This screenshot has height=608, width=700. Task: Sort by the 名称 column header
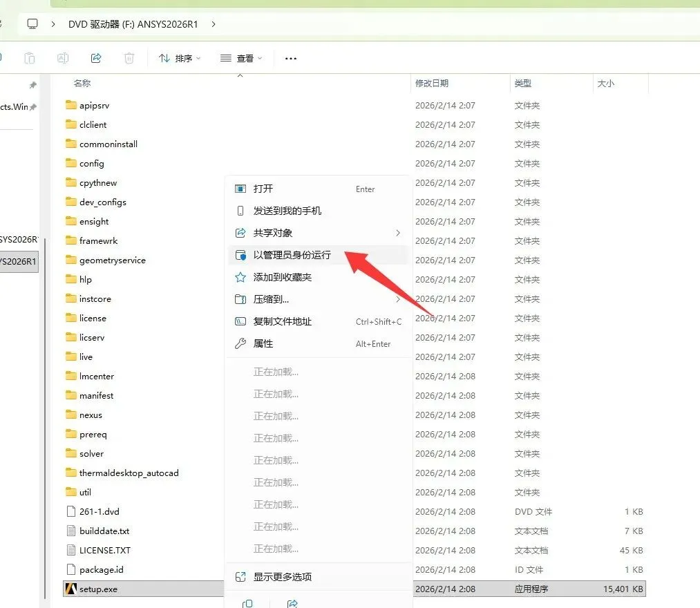(82, 83)
